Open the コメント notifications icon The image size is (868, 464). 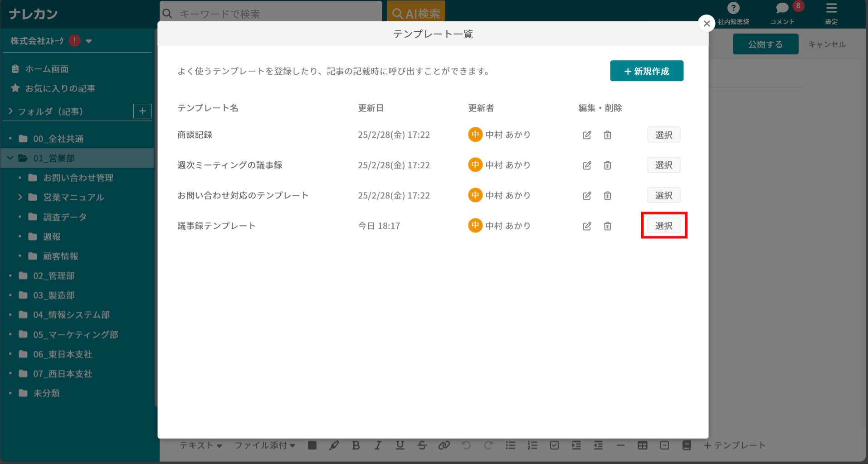pyautogui.click(x=782, y=9)
